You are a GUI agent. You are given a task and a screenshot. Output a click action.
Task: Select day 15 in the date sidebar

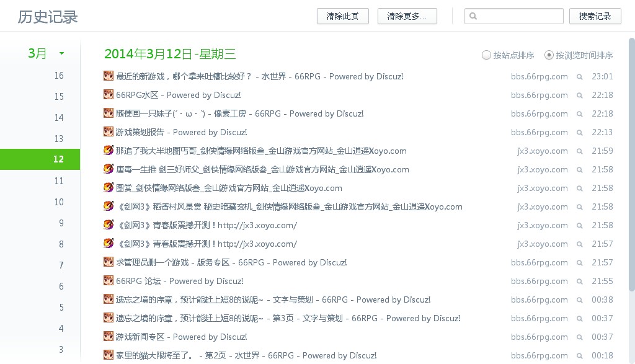pos(59,97)
